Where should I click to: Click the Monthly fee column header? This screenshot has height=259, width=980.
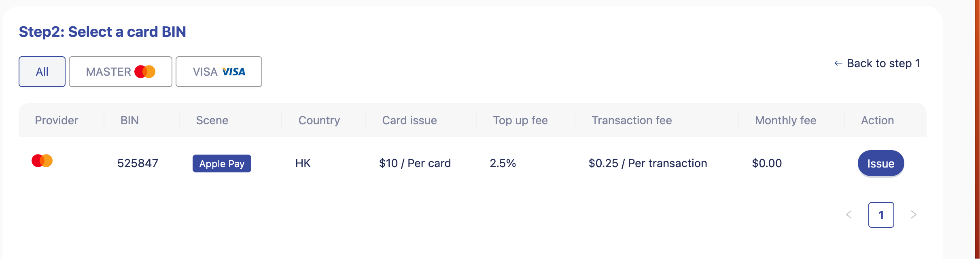coord(785,120)
